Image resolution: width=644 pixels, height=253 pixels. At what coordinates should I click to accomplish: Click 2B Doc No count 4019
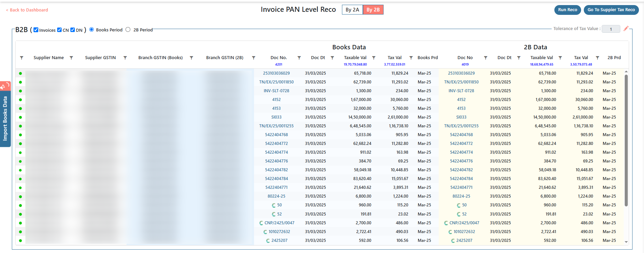[x=465, y=65]
